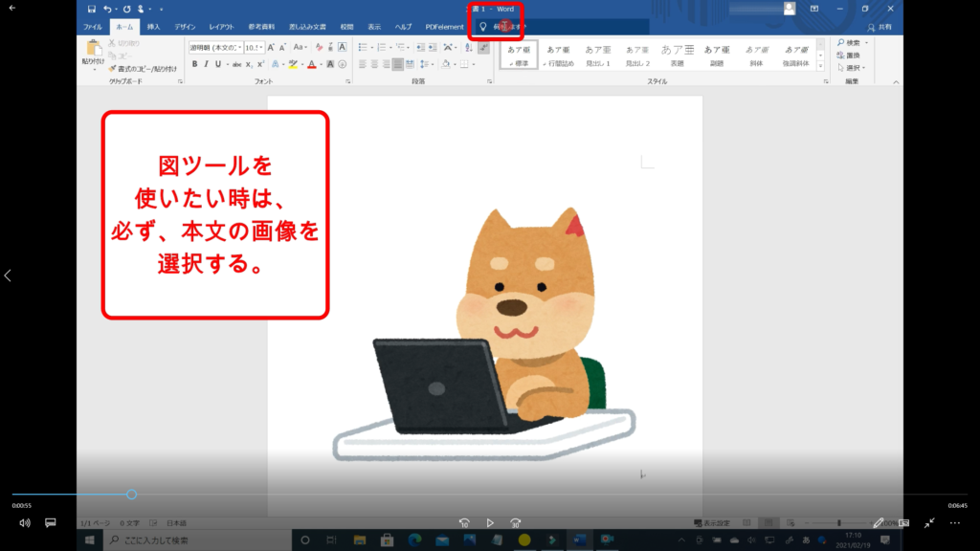Click the center text alignment icon
Screen dimensions: 980x551
374,64
